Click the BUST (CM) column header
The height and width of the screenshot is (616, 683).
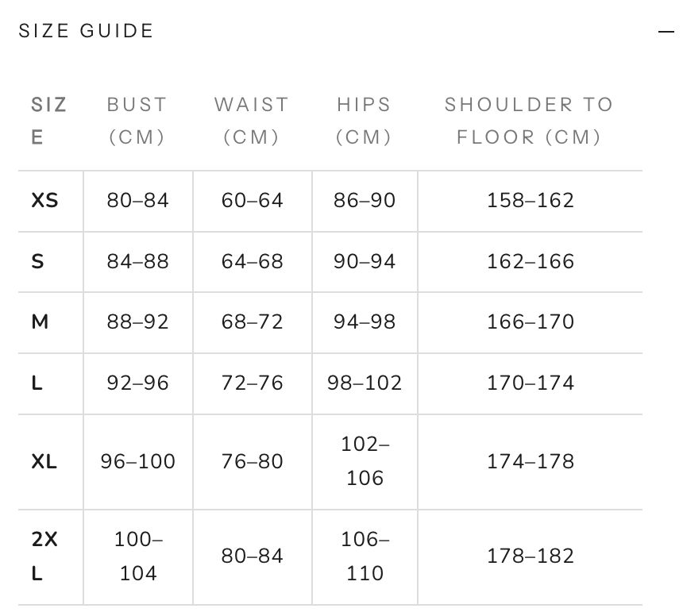137,121
